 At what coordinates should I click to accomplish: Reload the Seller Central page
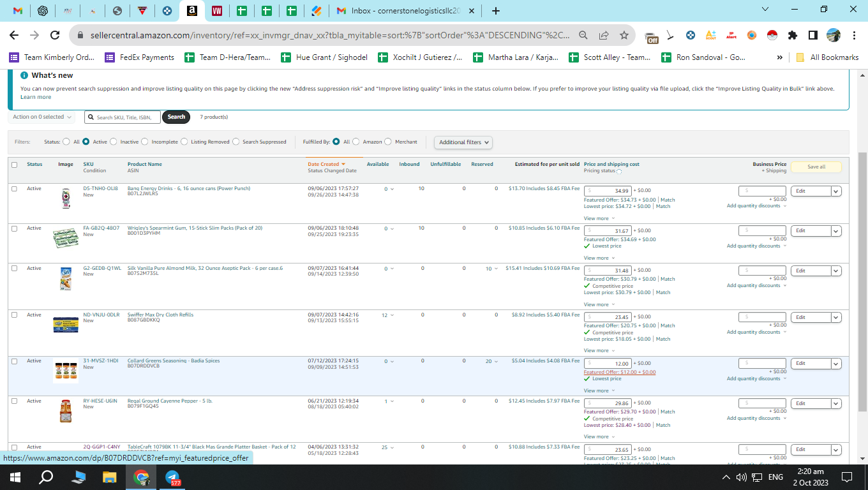(x=55, y=35)
